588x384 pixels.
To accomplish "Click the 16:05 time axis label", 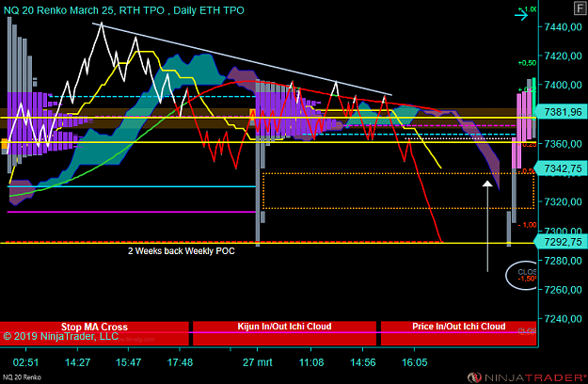I will [414, 362].
